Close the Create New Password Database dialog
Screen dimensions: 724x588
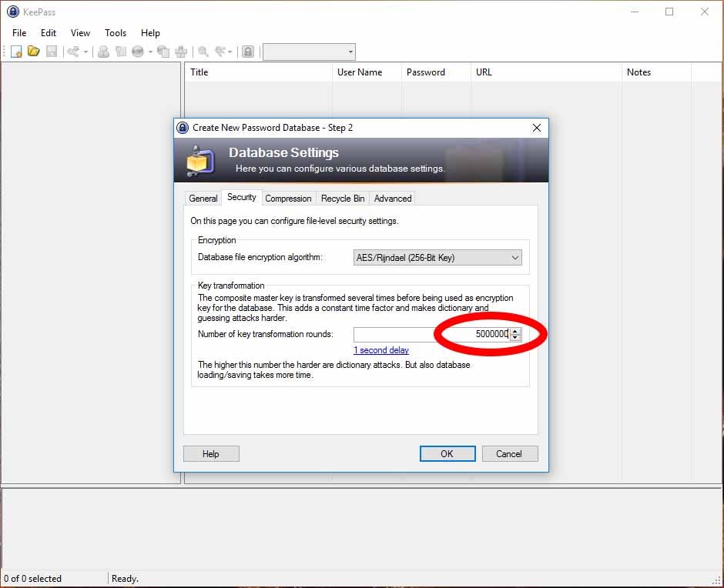(537, 128)
